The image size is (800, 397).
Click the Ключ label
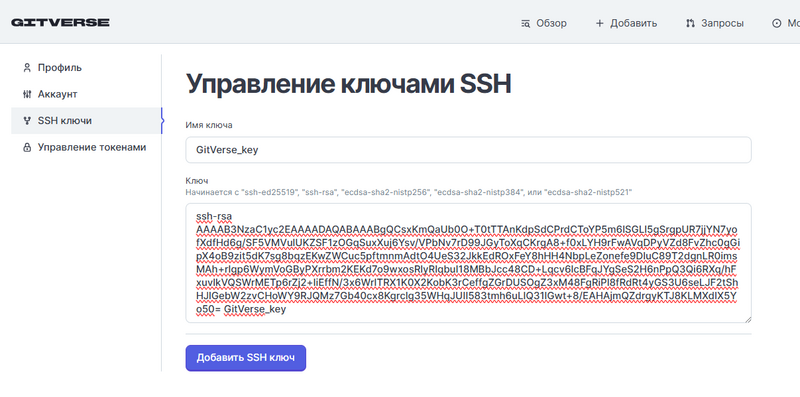coord(197,181)
